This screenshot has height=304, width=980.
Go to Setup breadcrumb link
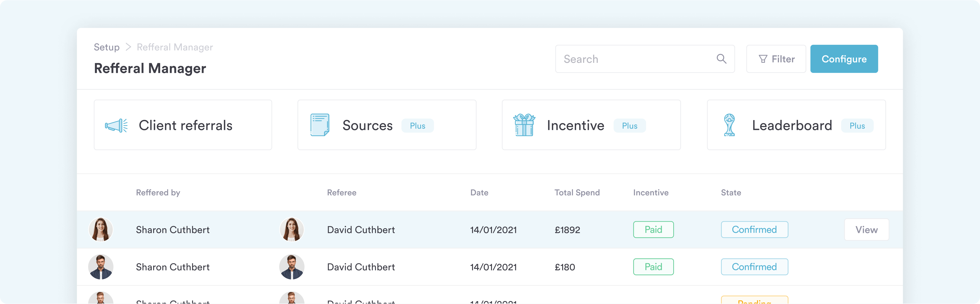point(106,47)
